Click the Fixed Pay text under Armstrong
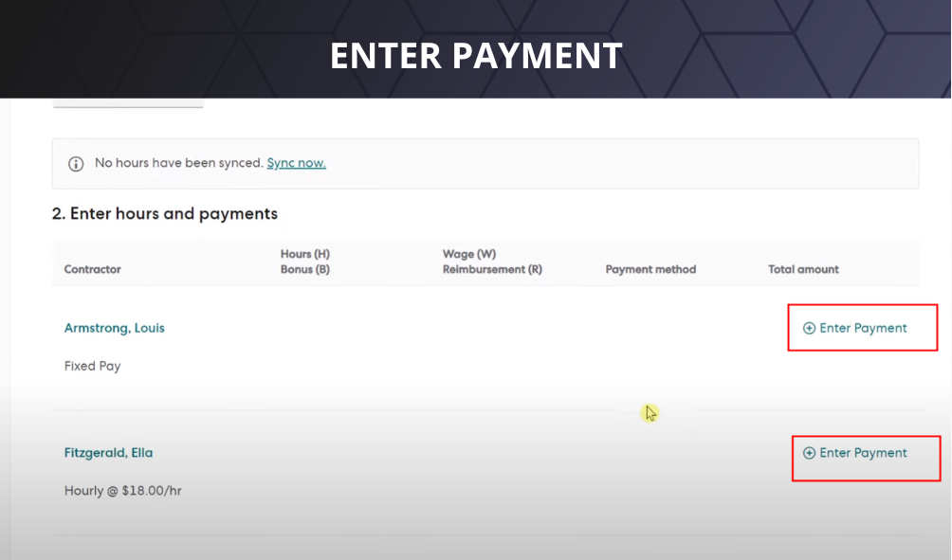 point(92,367)
